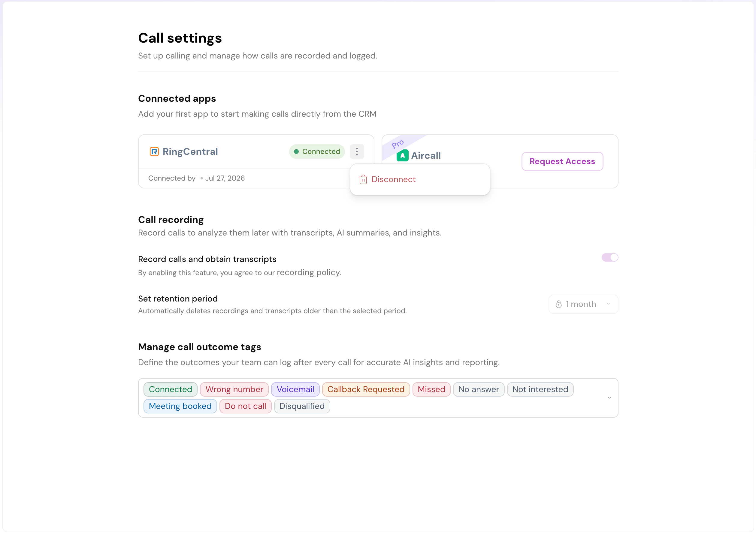Click Request Access for Aircall

562,161
